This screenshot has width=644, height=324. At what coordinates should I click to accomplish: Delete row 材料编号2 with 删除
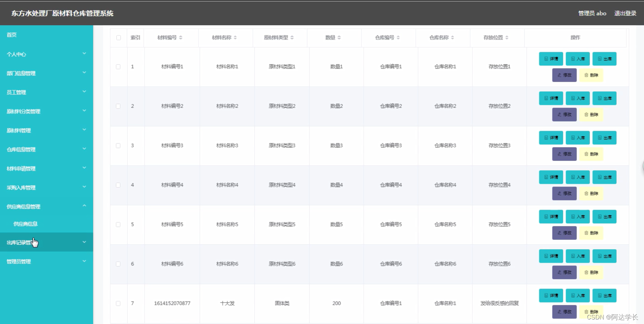[591, 115]
